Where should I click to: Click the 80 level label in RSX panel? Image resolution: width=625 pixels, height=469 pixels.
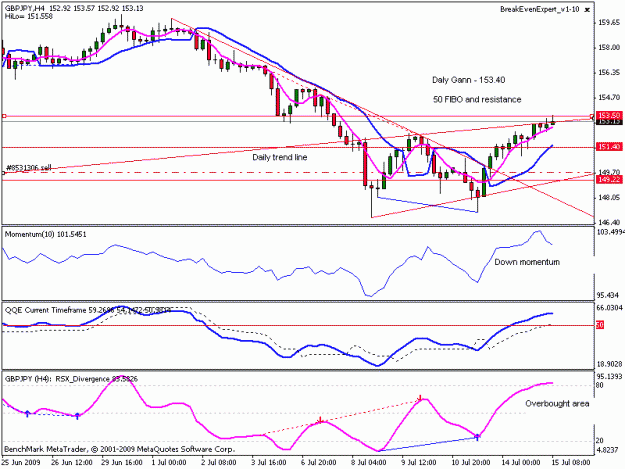point(600,385)
